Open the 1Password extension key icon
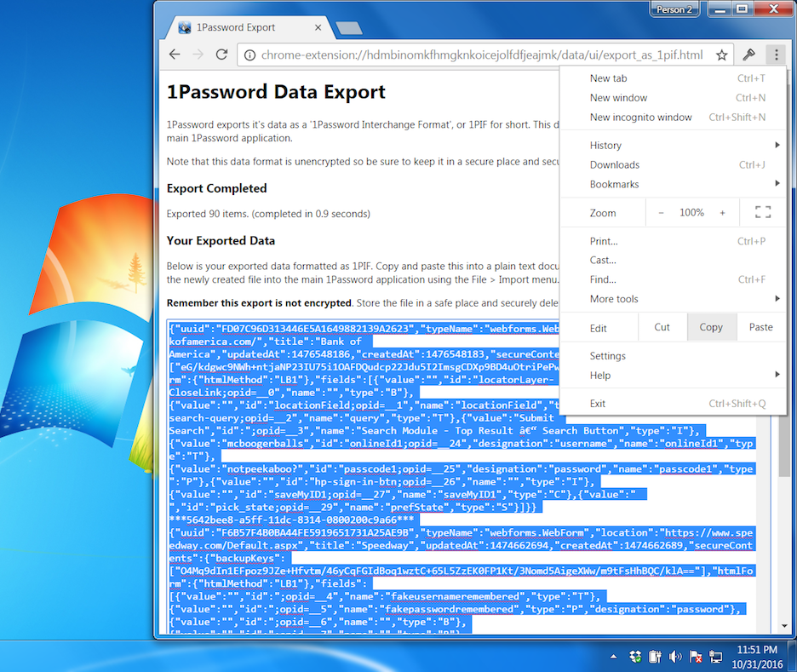 748,55
